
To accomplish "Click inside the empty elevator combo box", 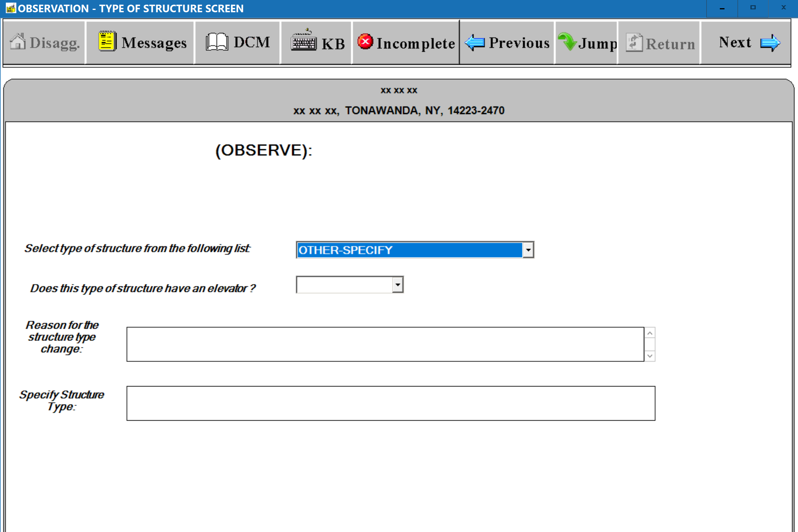I will (x=344, y=285).
